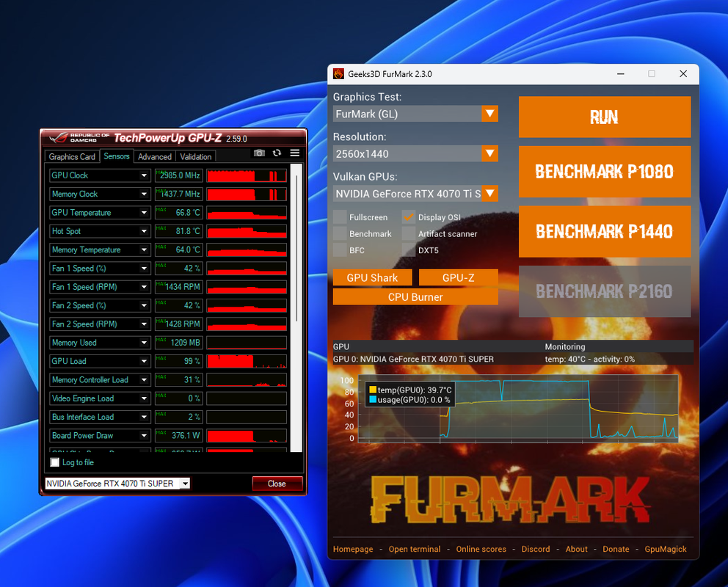The image size is (728, 587).
Task: Open the Vulkan GPUs dropdown
Action: coord(489,194)
